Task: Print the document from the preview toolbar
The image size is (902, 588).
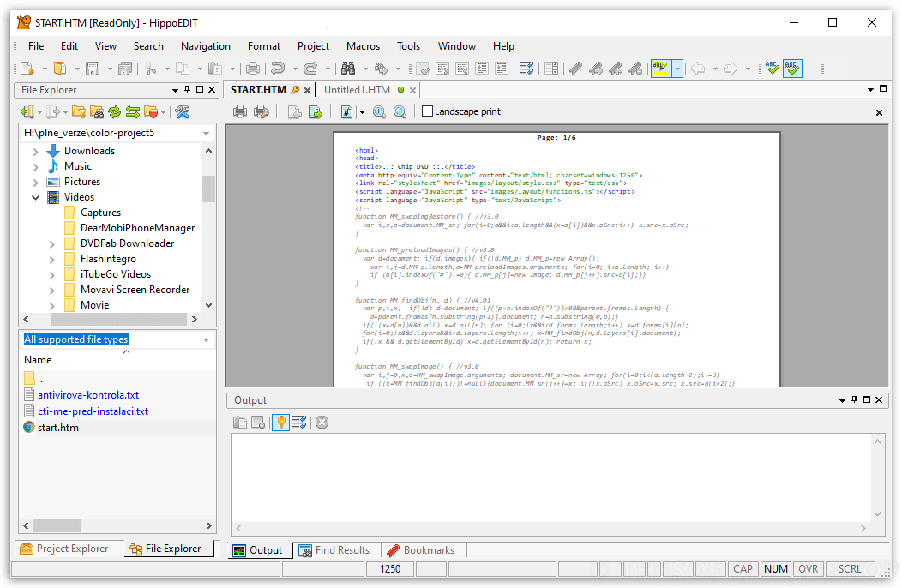Action: click(x=241, y=111)
